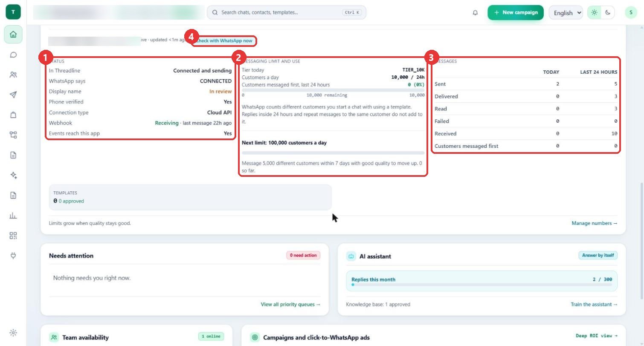644x346 pixels.
Task: Click the "In review" display name status
Action: (220, 92)
